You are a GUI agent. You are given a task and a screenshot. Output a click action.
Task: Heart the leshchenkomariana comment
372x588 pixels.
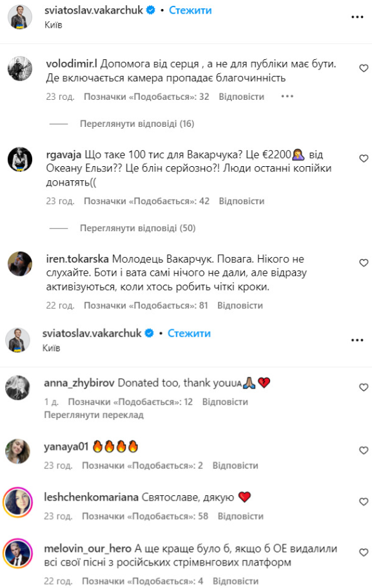(364, 502)
